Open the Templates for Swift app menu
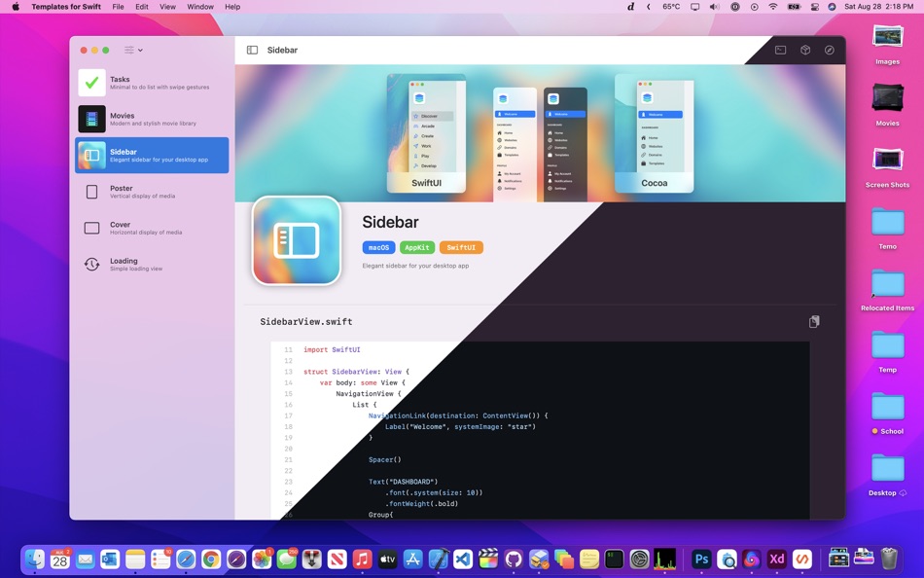924x578 pixels. [x=66, y=7]
